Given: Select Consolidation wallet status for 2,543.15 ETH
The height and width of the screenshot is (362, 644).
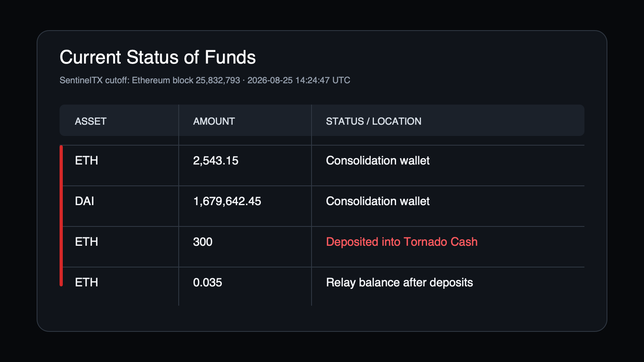Looking at the screenshot, I should tap(378, 160).
